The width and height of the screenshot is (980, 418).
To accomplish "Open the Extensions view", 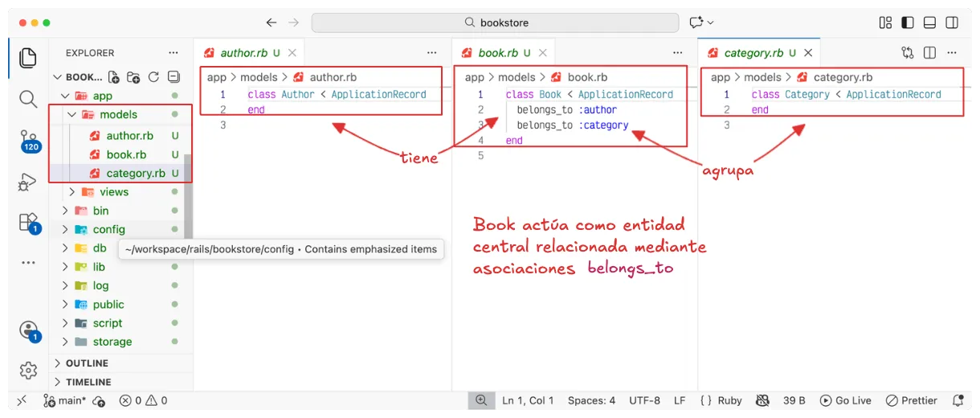I will (28, 222).
